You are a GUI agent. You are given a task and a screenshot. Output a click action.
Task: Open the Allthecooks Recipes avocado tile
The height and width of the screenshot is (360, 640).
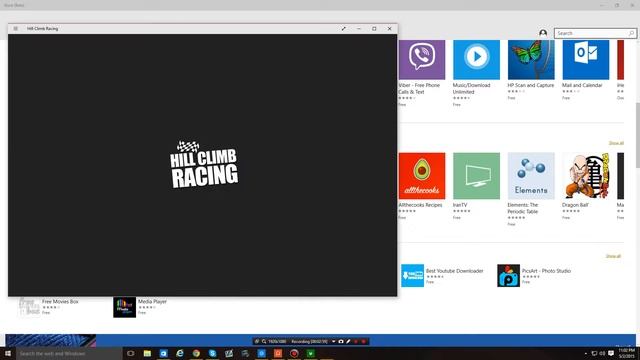(422, 176)
